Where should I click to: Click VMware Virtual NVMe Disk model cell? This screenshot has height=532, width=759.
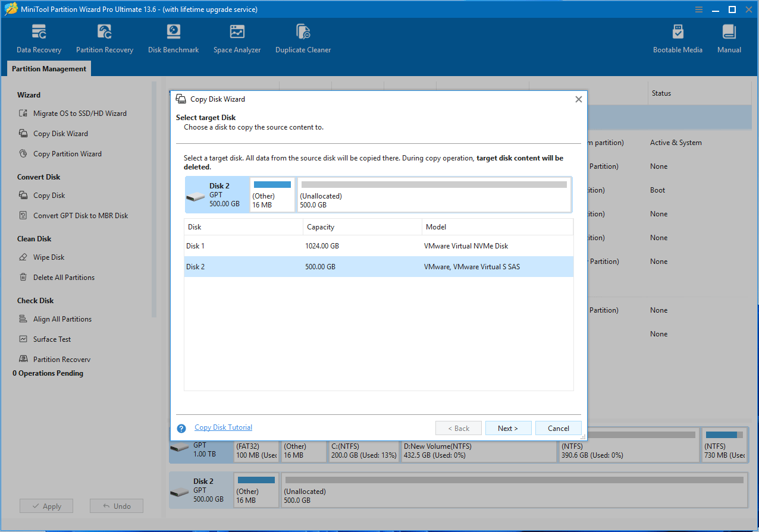(x=466, y=246)
